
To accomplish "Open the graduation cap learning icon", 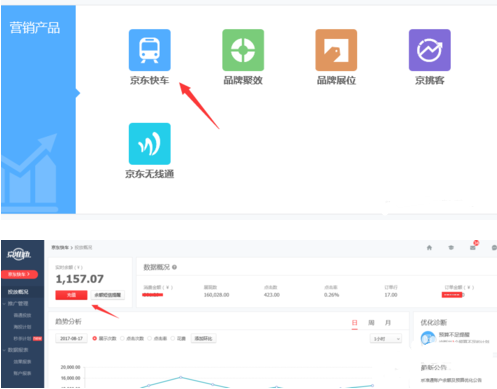I will click(x=451, y=247).
